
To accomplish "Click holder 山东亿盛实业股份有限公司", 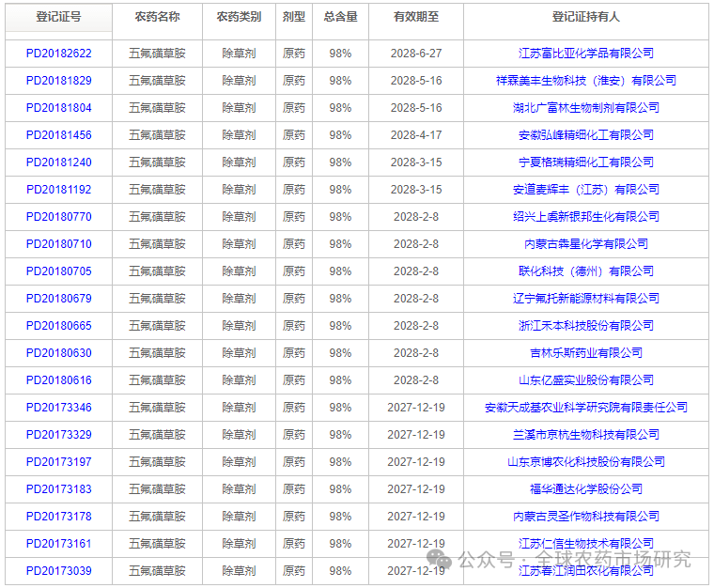I will coord(586,380).
